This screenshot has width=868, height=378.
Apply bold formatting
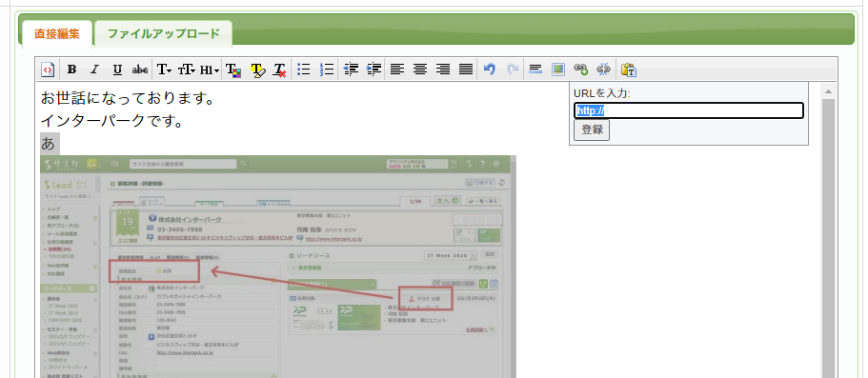pyautogui.click(x=71, y=70)
